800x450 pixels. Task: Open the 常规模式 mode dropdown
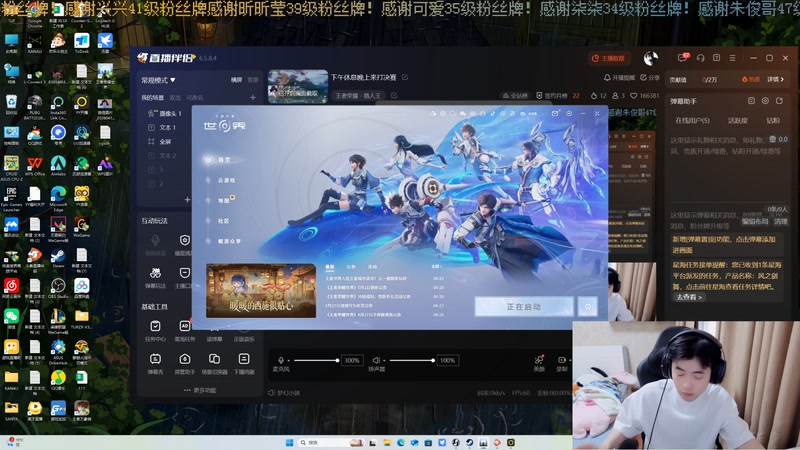(158, 80)
